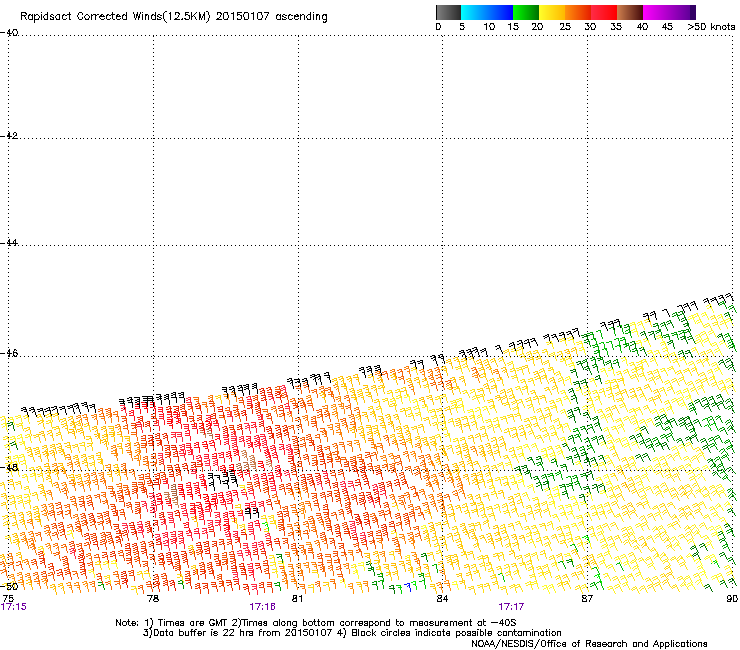This screenshot has height=650, width=740.
Task: Click latitude label -50 on left axis
Action: click(9, 586)
